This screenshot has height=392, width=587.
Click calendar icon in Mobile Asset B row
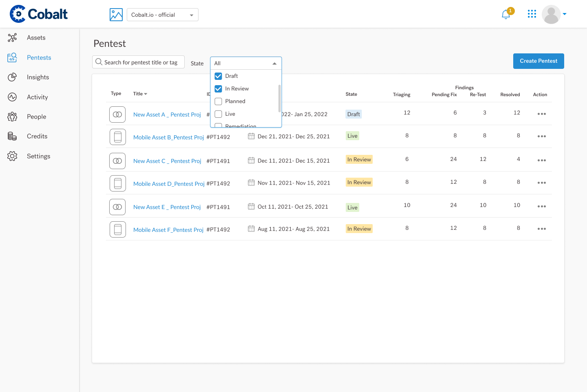(x=251, y=136)
